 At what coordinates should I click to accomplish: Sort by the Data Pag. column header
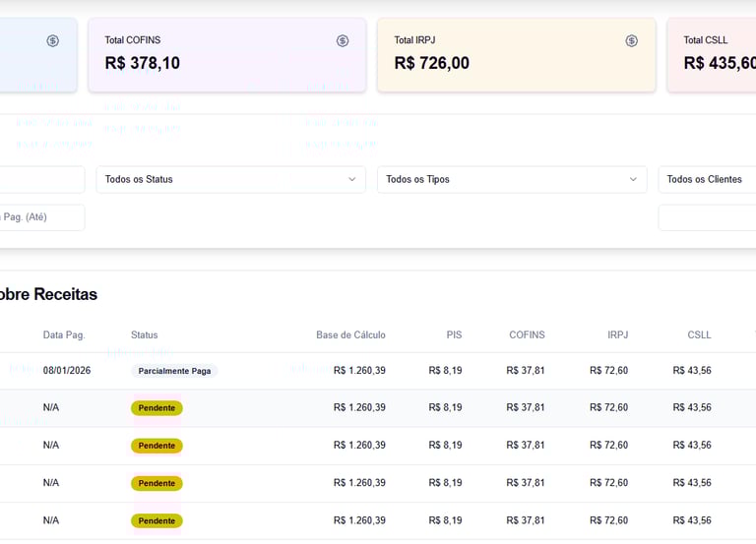(x=64, y=334)
